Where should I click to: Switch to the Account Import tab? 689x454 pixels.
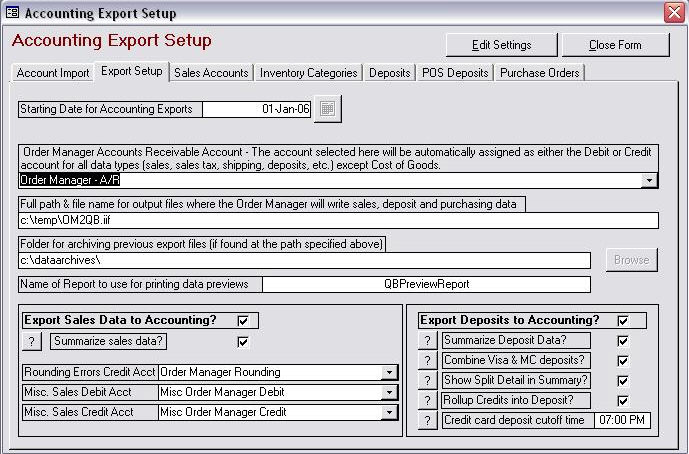[x=53, y=73]
